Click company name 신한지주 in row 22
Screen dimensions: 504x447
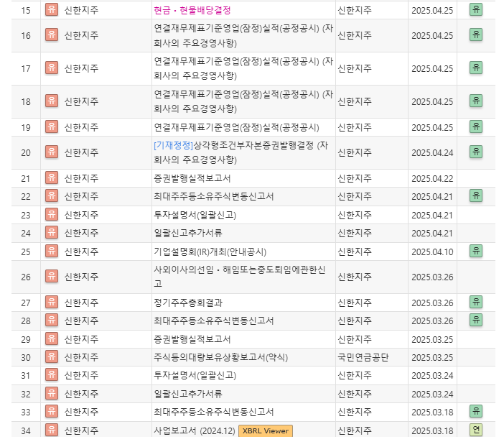[81, 196]
